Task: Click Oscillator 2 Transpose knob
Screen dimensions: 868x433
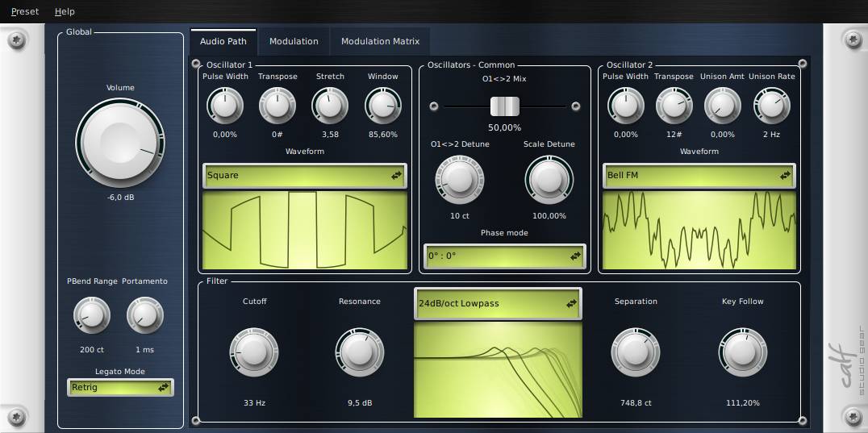Action: click(674, 106)
